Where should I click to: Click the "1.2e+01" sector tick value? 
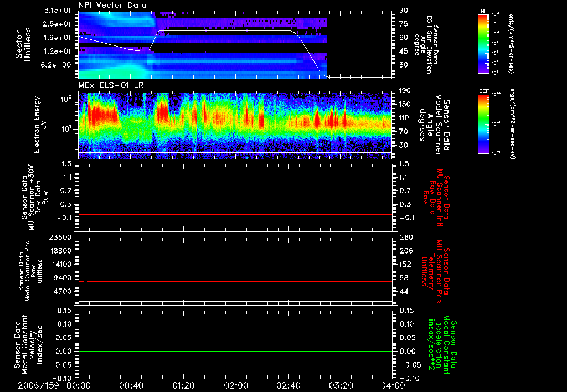pyautogui.click(x=58, y=51)
